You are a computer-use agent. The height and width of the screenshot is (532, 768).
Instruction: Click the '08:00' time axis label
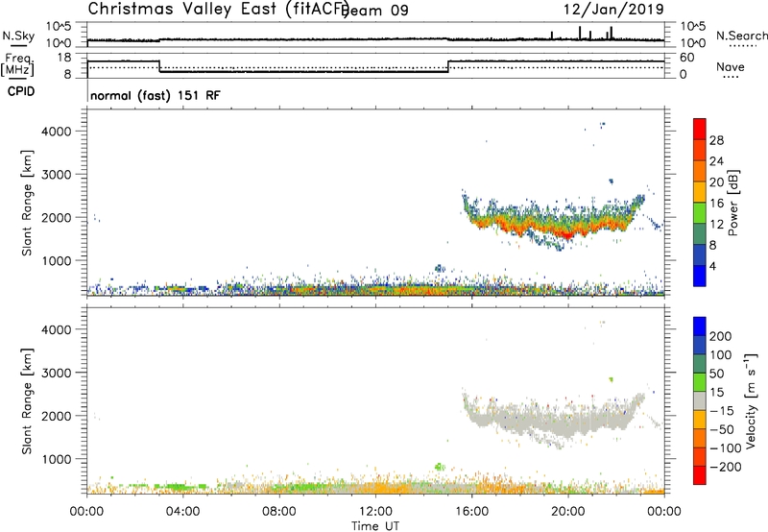pyautogui.click(x=279, y=512)
